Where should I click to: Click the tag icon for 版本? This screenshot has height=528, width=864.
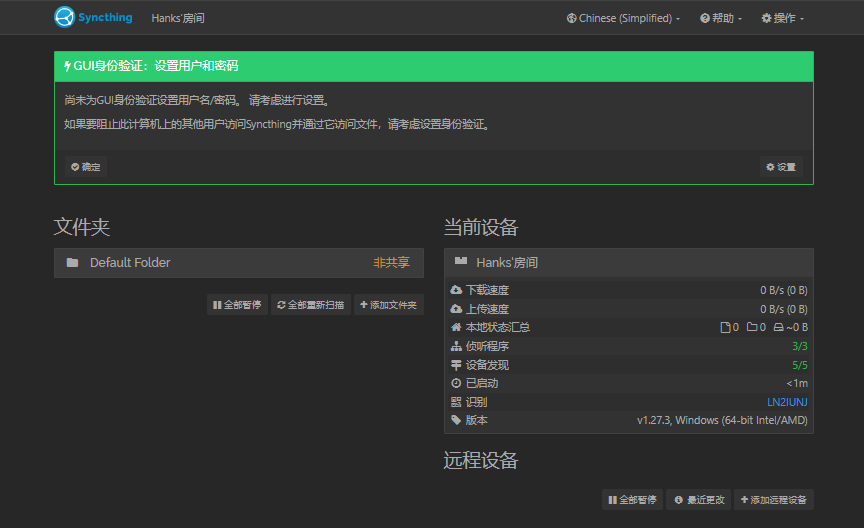pyautogui.click(x=456, y=420)
